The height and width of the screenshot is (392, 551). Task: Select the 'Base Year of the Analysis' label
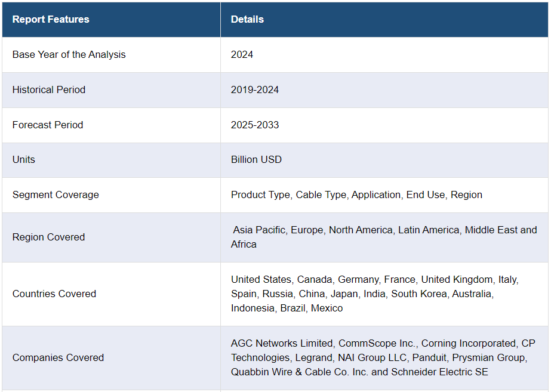[69, 54]
